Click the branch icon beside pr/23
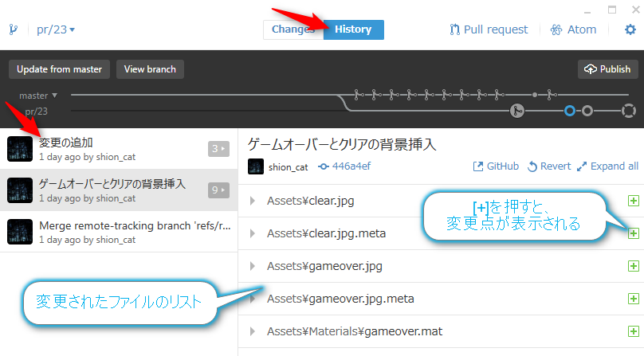This screenshot has width=644, height=356. click(x=13, y=29)
